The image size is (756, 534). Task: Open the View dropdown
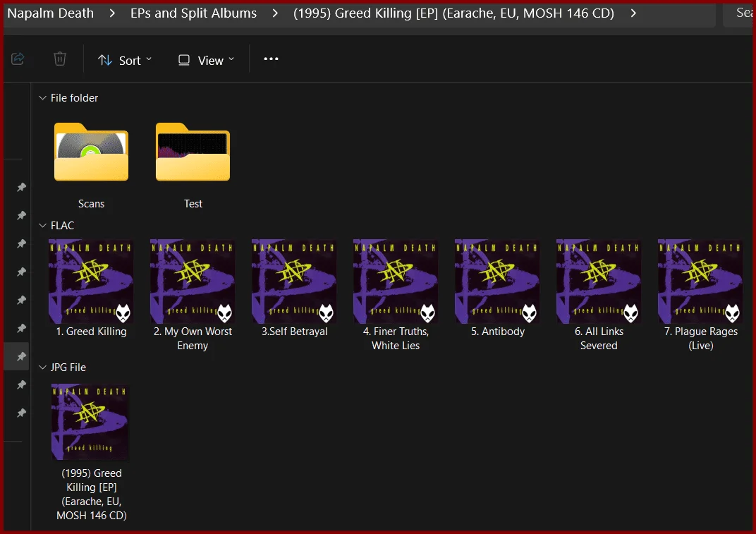(x=207, y=60)
